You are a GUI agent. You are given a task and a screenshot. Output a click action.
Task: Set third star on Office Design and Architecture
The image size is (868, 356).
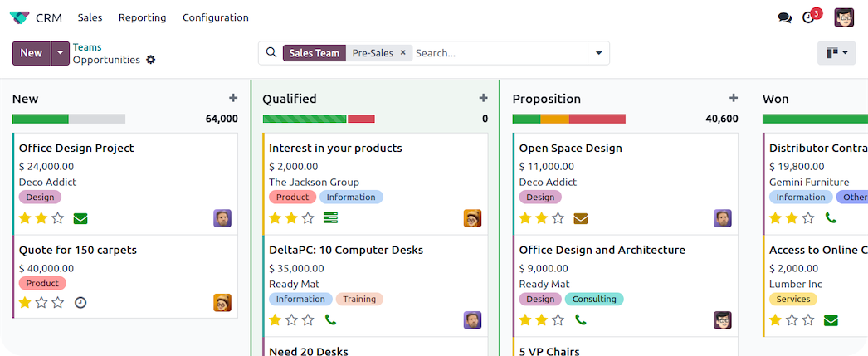558,320
